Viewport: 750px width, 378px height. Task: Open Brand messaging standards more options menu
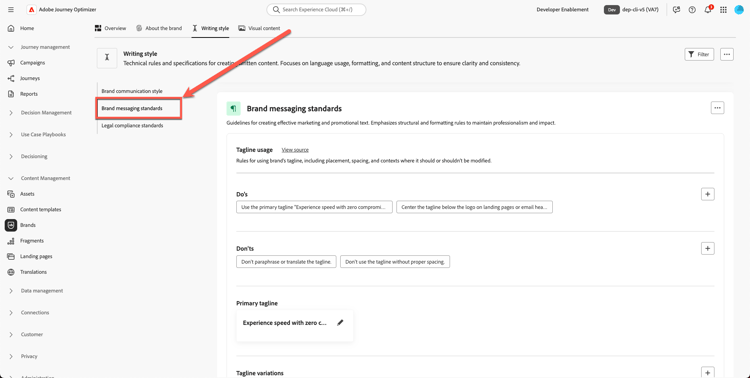717,108
